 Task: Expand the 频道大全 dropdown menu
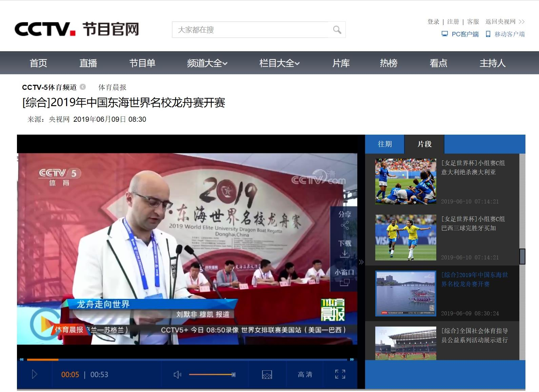coord(207,63)
